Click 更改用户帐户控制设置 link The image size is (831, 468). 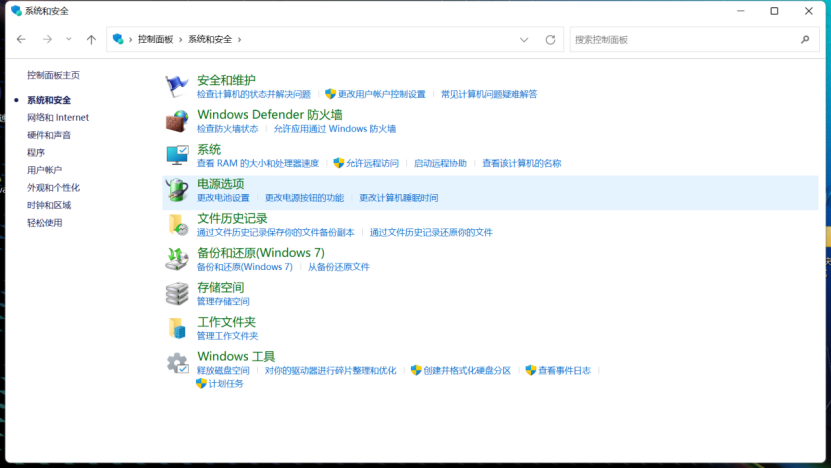[382, 94]
